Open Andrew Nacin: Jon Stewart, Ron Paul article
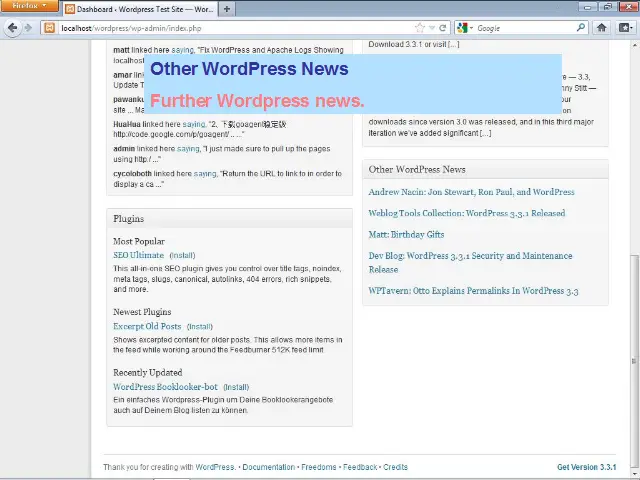 click(x=471, y=192)
